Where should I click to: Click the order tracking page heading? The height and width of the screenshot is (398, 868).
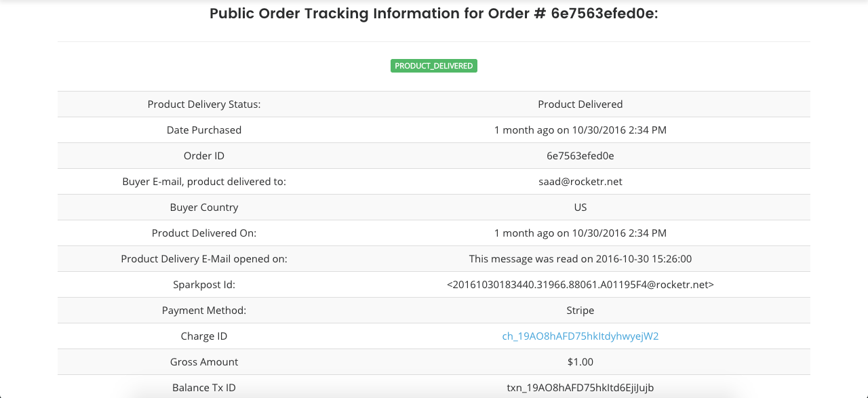pos(434,14)
